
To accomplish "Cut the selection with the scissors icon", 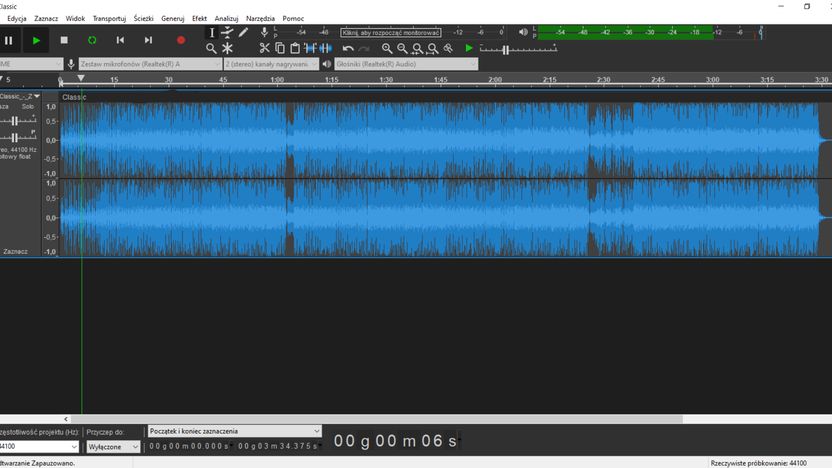I will 264,49.
